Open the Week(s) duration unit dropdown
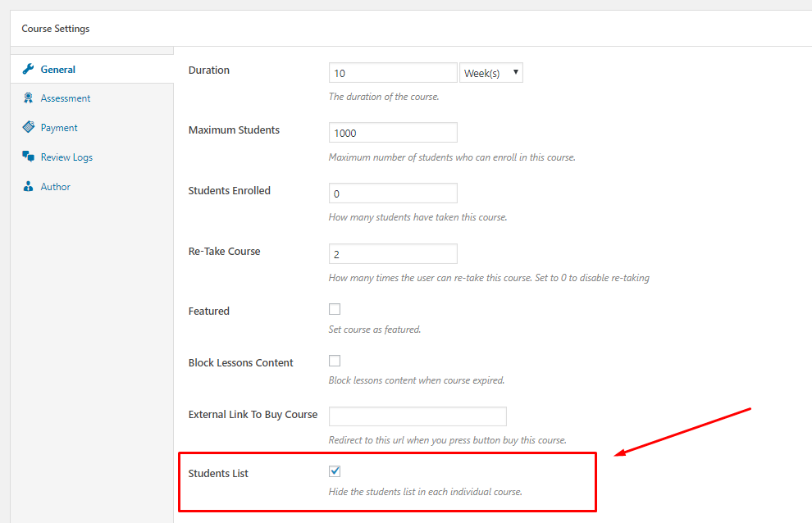Viewport: 812px width, 523px height. 491,73
